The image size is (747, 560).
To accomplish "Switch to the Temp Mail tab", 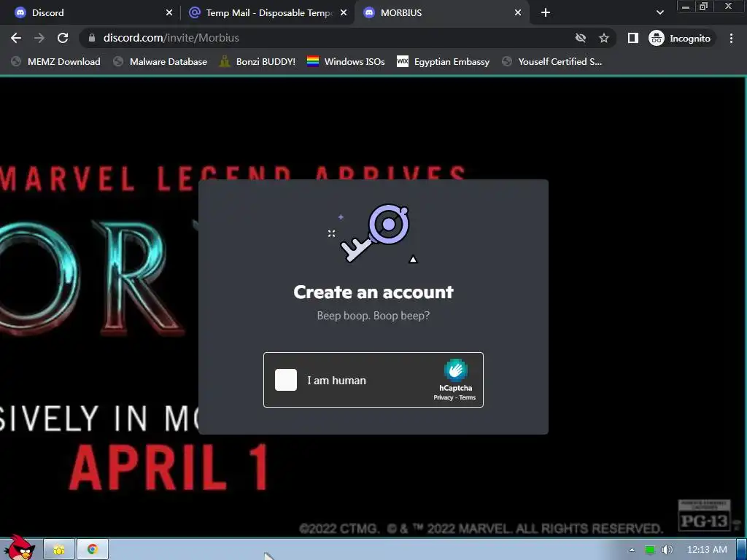I will [267, 13].
